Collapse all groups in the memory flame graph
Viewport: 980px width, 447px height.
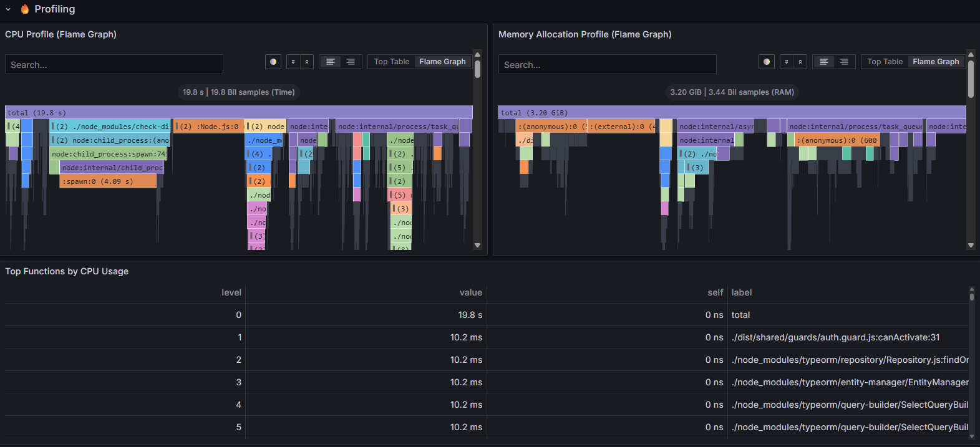pos(800,62)
